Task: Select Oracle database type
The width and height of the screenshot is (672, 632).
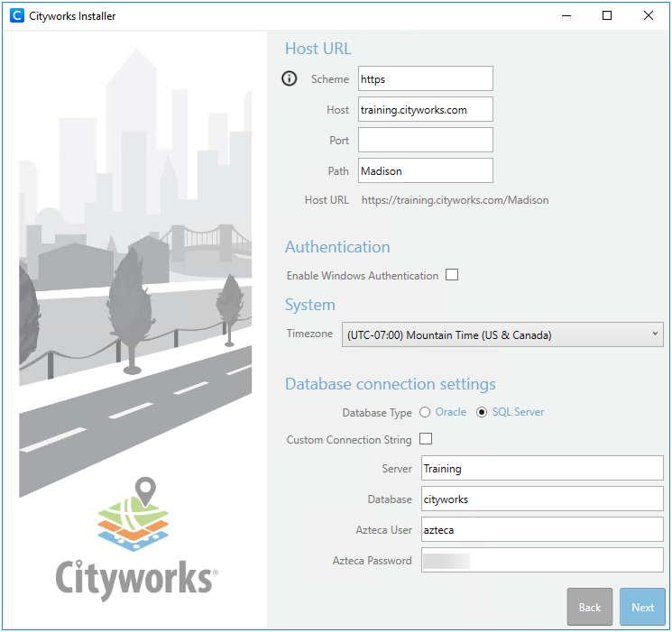Action: pos(425,412)
